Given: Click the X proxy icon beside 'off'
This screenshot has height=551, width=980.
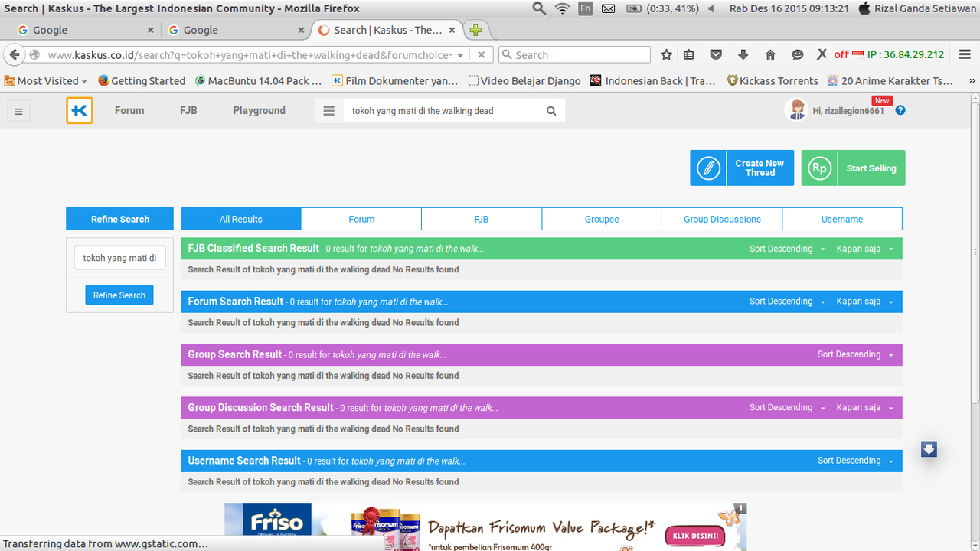Looking at the screenshot, I should click(822, 54).
